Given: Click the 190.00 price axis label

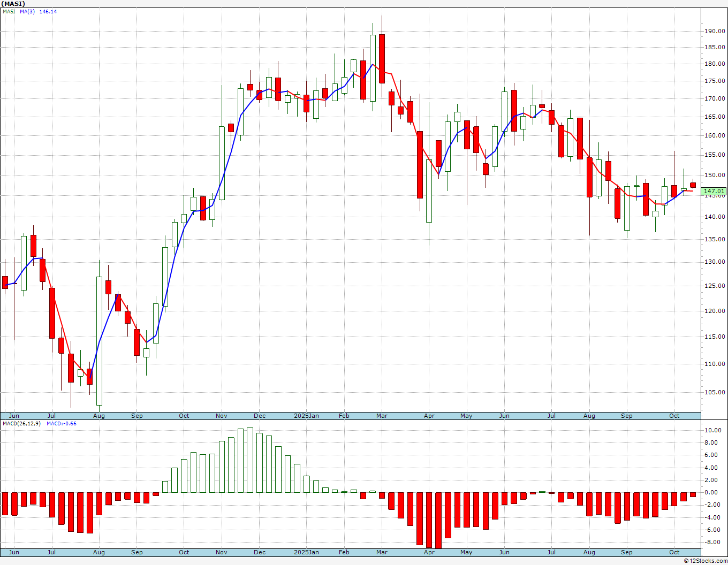Looking at the screenshot, I should point(715,32).
